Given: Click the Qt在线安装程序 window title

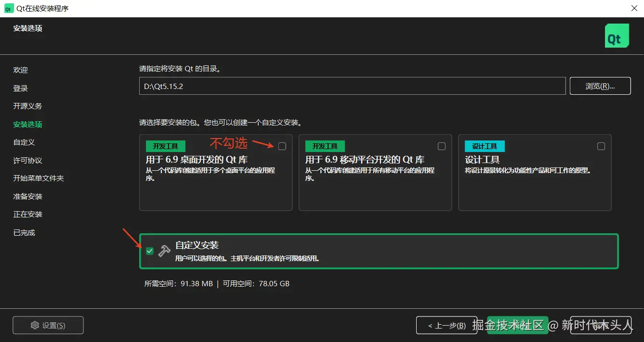Looking at the screenshot, I should point(42,8).
